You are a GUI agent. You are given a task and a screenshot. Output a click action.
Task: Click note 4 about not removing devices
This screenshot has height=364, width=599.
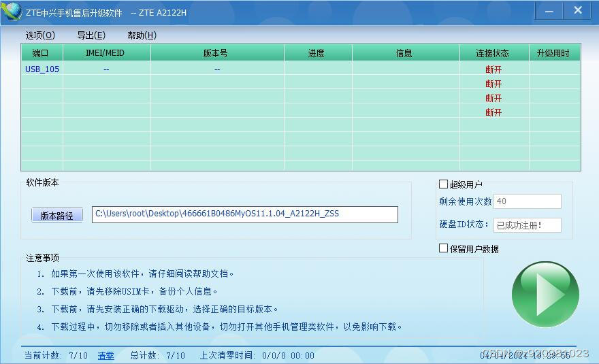[220, 327]
